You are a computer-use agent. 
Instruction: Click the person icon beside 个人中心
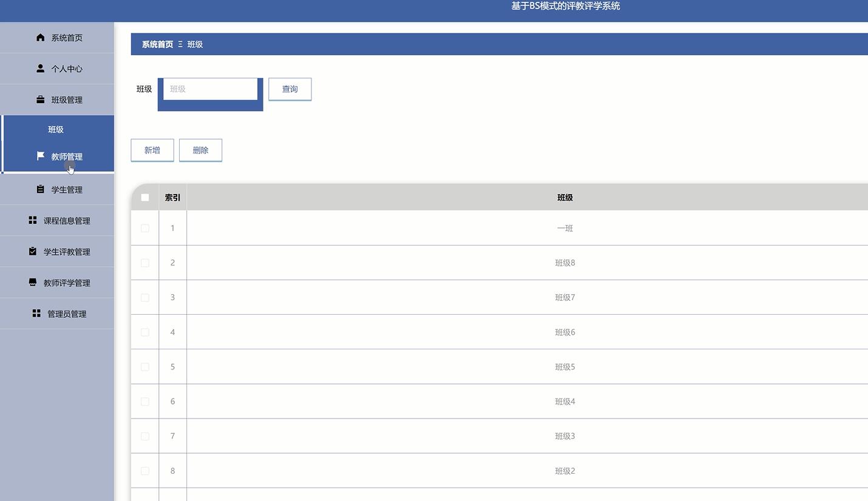coord(41,69)
